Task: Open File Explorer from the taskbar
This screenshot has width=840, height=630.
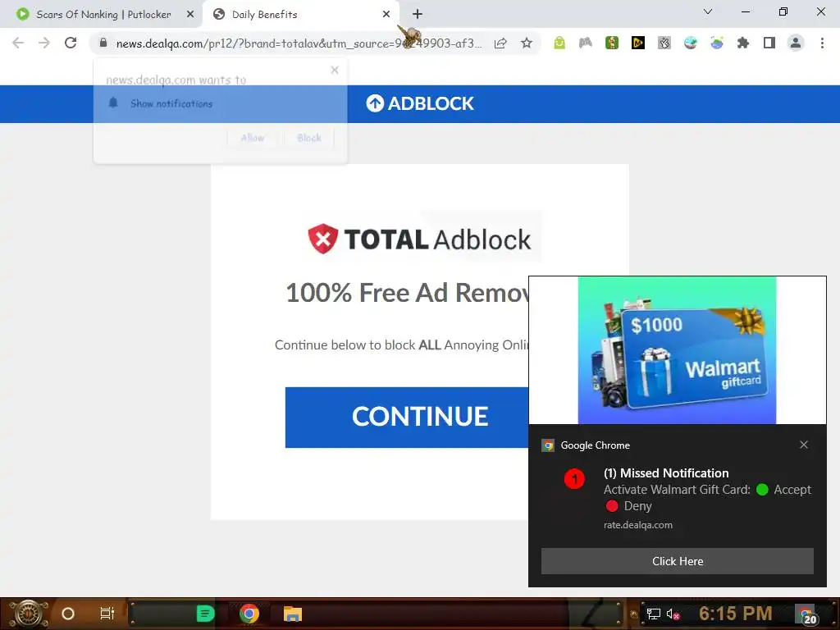Action: pos(293,614)
